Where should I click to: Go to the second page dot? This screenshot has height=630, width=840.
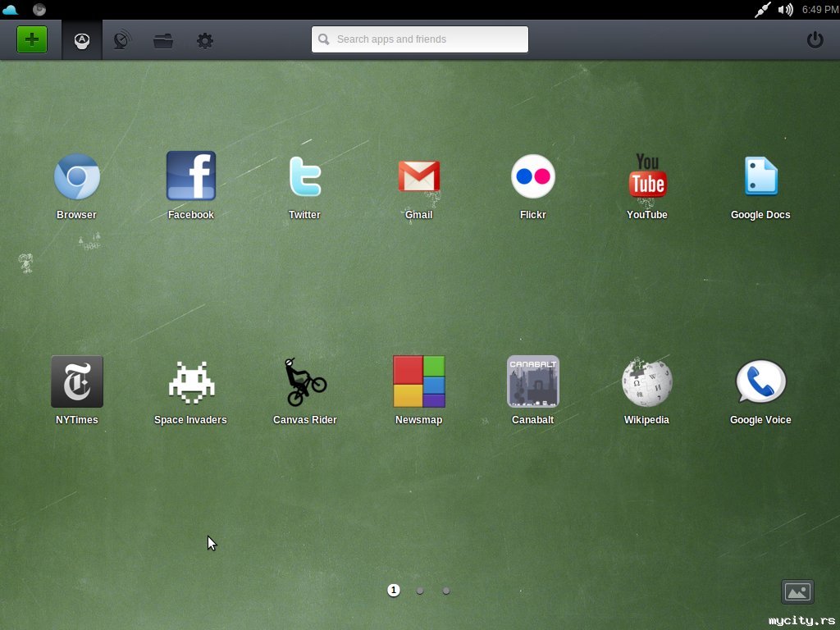click(420, 591)
